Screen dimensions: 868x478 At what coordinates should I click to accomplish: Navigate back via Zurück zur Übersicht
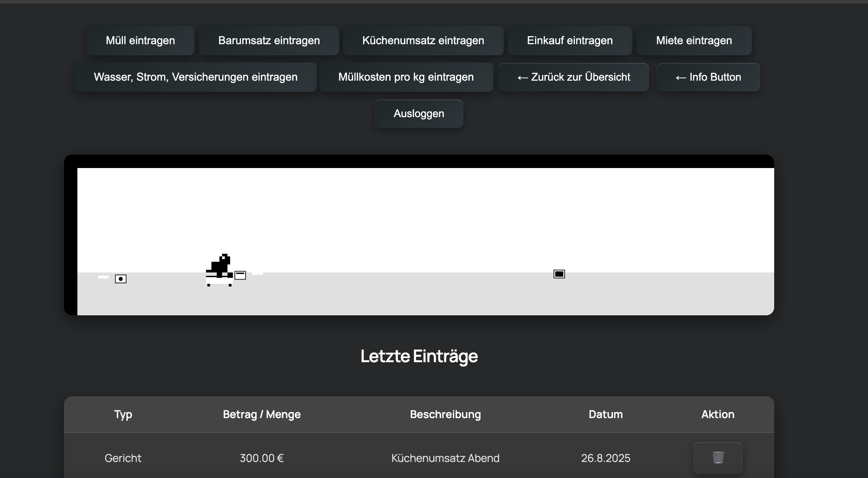pyautogui.click(x=573, y=77)
